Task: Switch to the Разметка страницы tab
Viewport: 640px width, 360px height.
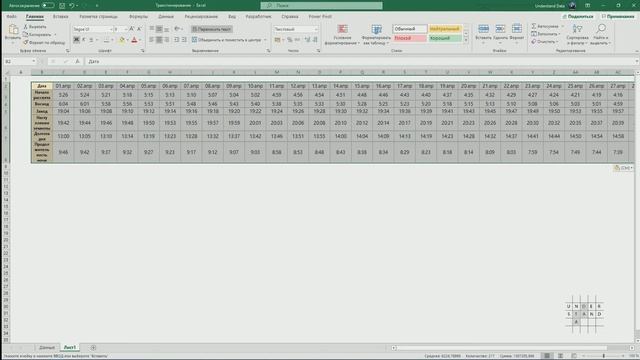Action: [98, 17]
